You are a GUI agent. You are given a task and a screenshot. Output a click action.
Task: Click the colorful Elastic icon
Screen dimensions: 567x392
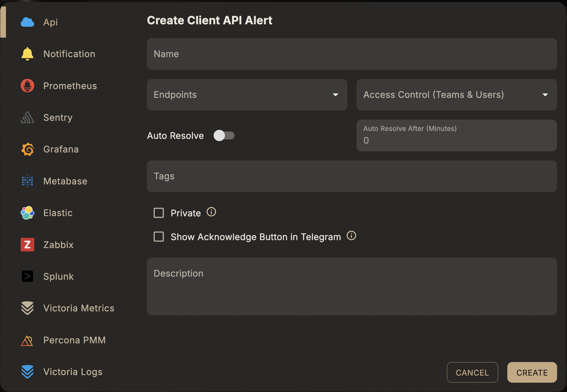[x=27, y=213]
